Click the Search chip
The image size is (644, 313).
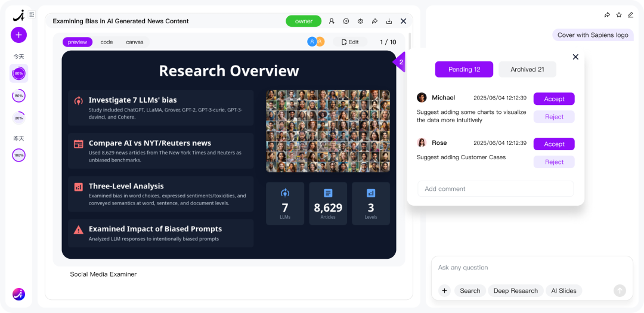(x=470, y=291)
